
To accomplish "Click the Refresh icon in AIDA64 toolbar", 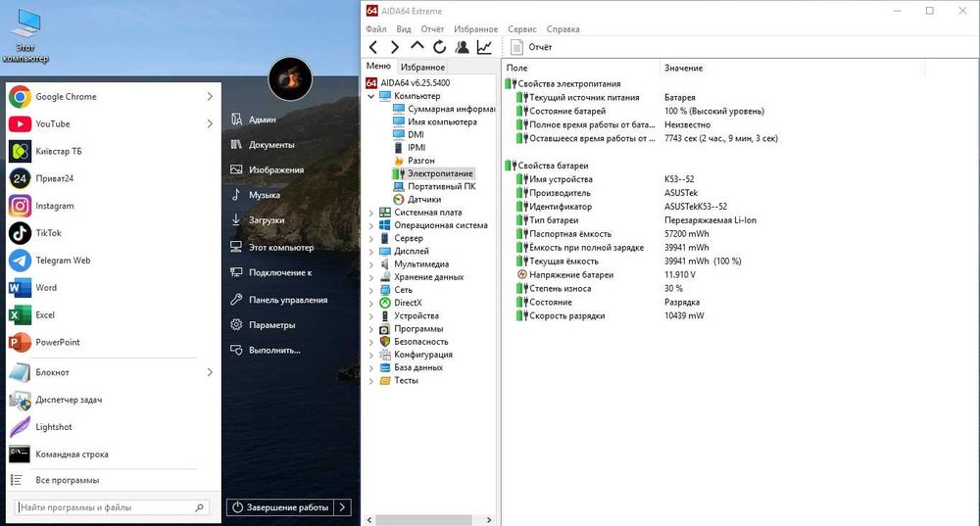I will [x=439, y=47].
